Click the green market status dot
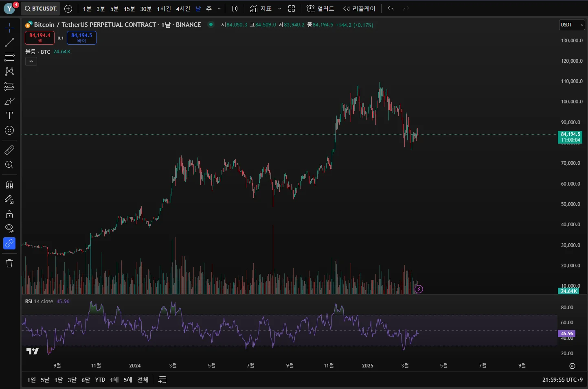588x389 pixels. point(211,24)
